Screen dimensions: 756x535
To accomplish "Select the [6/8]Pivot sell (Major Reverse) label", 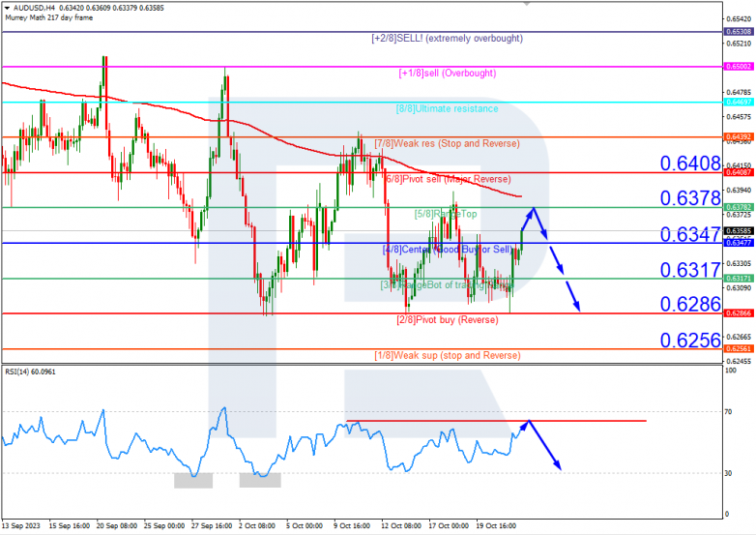I will click(448, 179).
